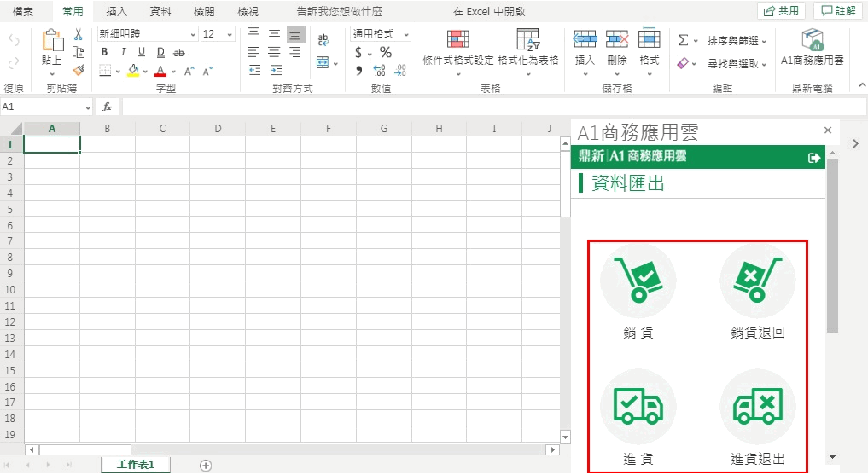This screenshot has height=475, width=868.
Task: Switch to the 插入 ribbon tab
Action: coord(116,11)
